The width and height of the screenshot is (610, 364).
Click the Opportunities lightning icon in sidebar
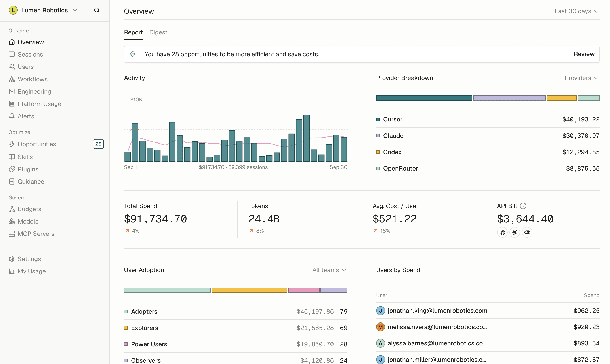coord(11,144)
